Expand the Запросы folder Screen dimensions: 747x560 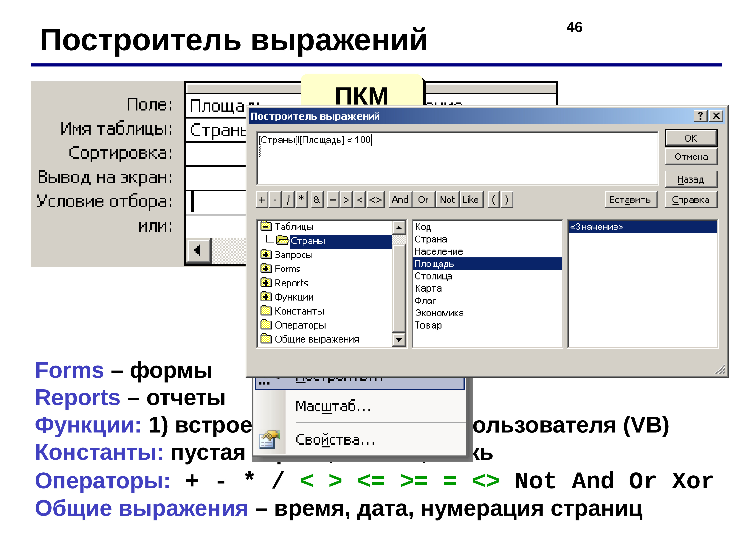tap(266, 254)
